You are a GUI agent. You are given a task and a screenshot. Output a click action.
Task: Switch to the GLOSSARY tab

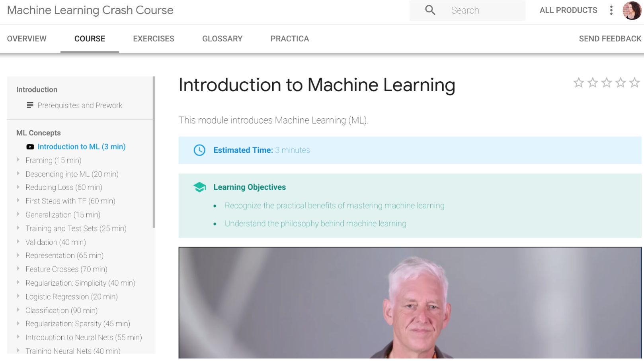[222, 39]
